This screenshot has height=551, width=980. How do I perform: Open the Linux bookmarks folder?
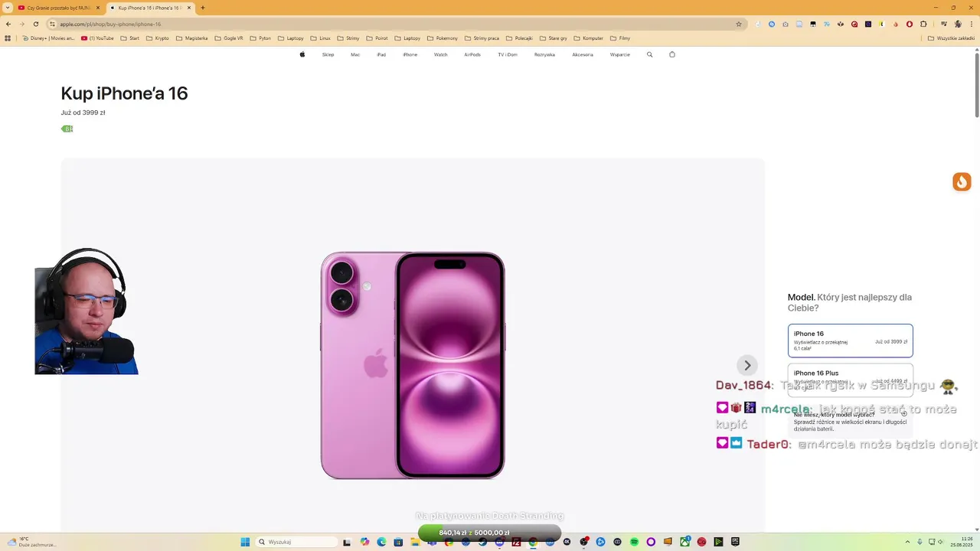click(321, 37)
